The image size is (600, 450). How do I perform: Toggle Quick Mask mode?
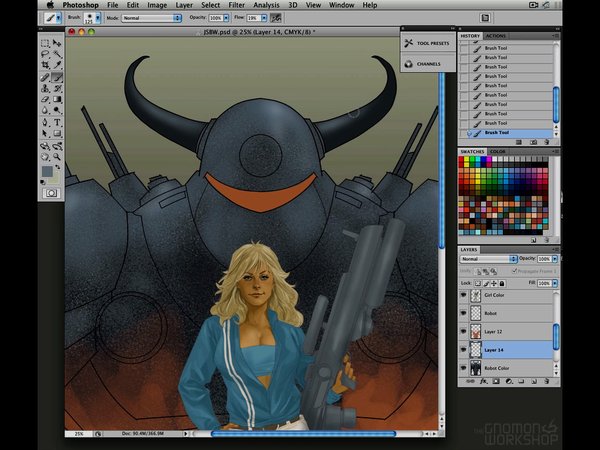coord(51,193)
